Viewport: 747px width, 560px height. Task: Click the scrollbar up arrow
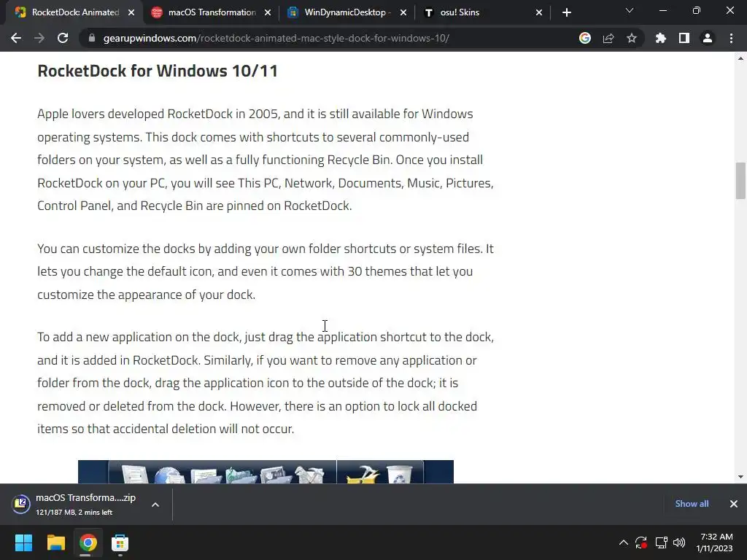click(x=740, y=58)
